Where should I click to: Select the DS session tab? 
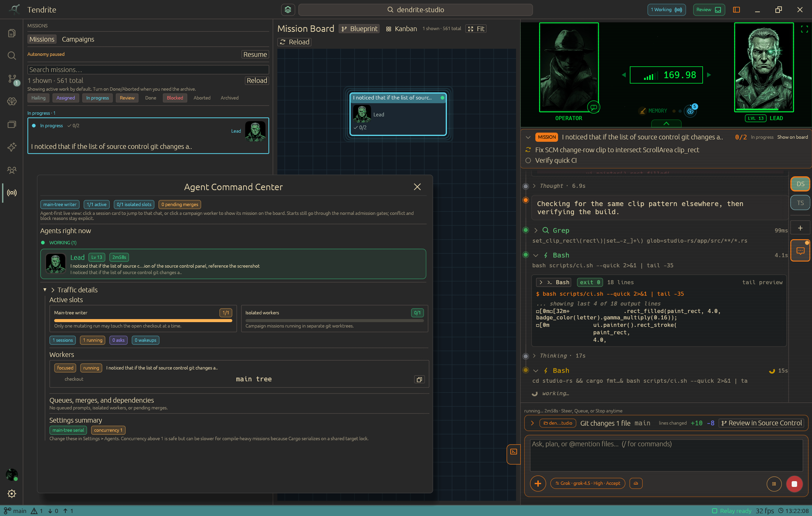coord(800,184)
